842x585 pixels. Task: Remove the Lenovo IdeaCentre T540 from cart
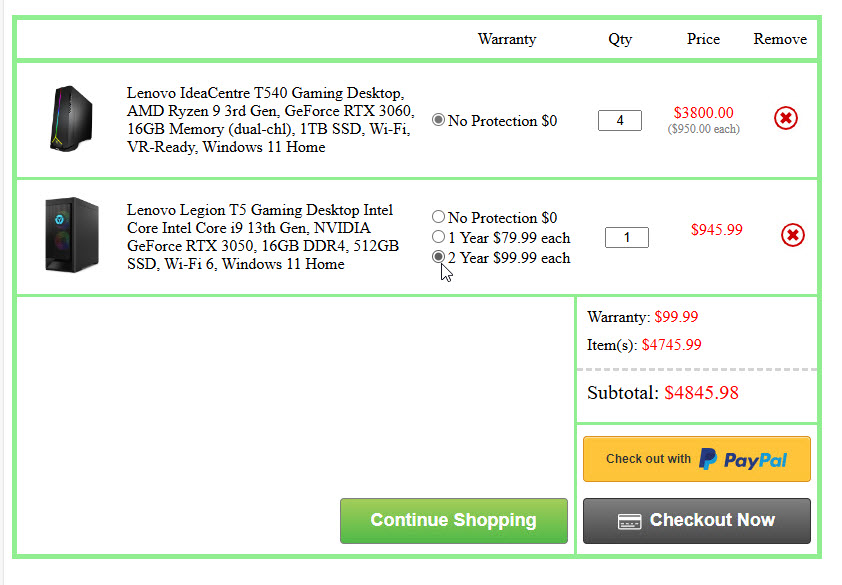click(786, 119)
